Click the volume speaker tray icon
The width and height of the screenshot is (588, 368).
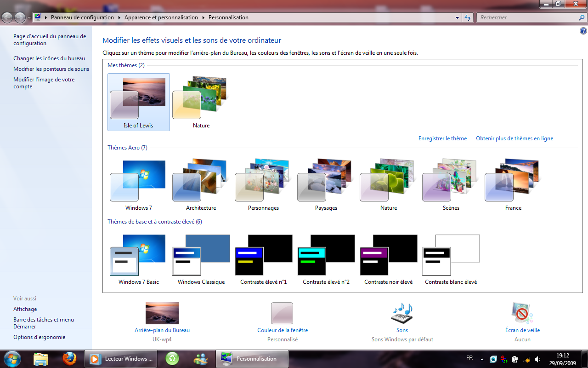pyautogui.click(x=538, y=359)
